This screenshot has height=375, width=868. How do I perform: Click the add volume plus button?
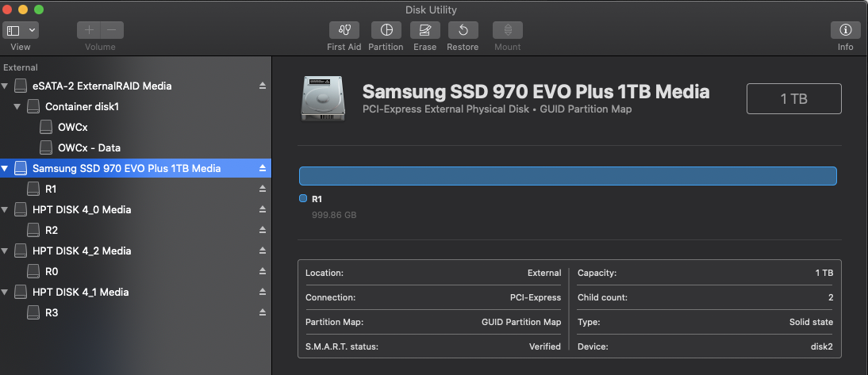click(x=89, y=30)
